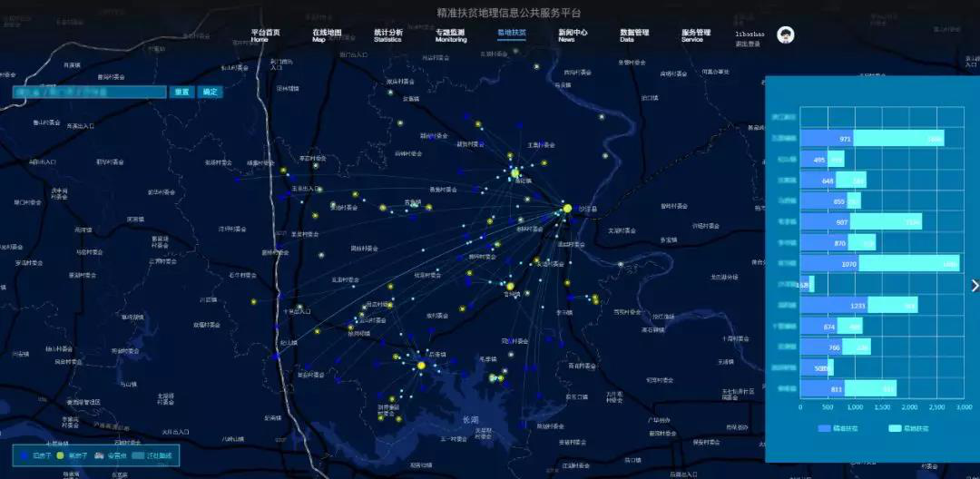Click the logout link under the username
This screenshot has height=479, width=980.
(x=748, y=44)
